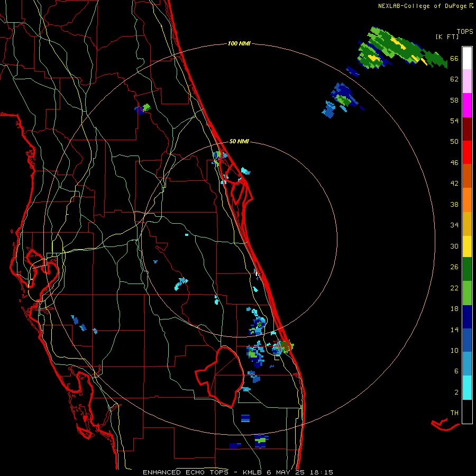Click the legend value '54'
The image size is (476, 476).
[x=454, y=121]
